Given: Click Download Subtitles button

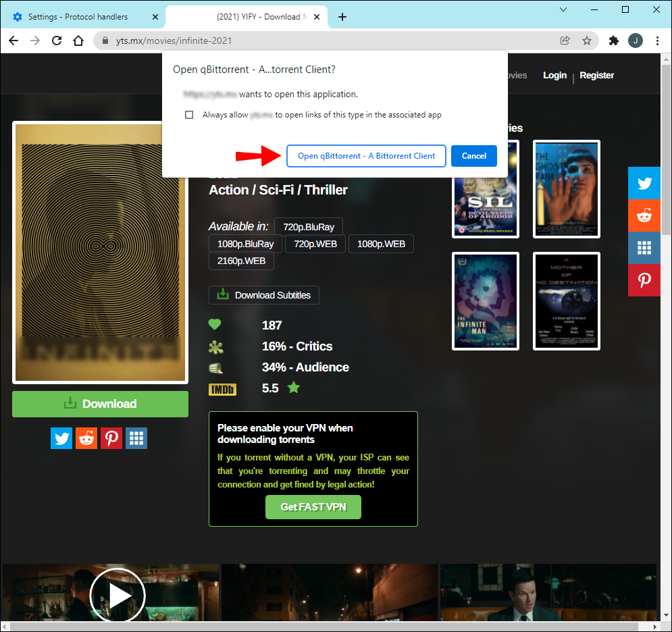Looking at the screenshot, I should [264, 295].
